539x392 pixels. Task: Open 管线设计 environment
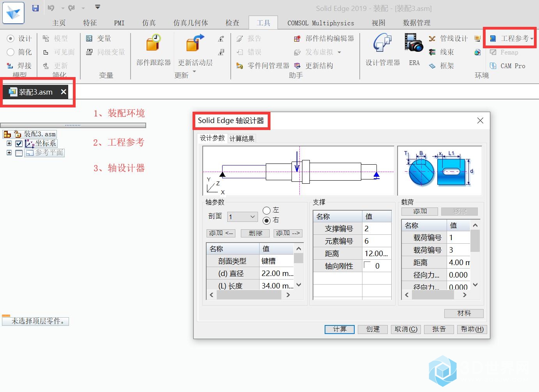[448, 38]
